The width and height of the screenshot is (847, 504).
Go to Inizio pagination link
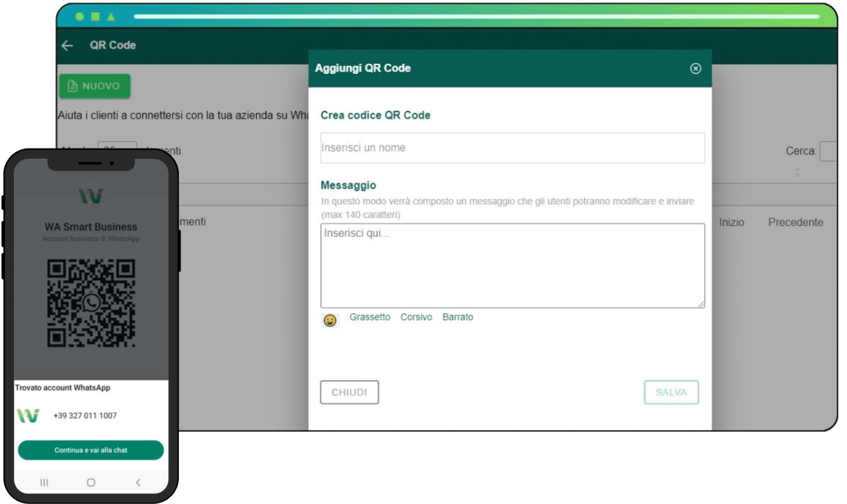(x=731, y=222)
